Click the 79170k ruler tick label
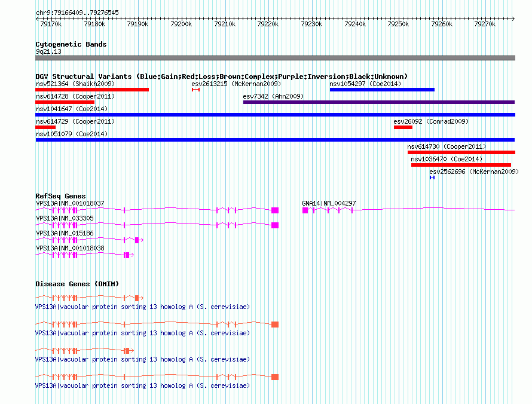 tap(51, 24)
